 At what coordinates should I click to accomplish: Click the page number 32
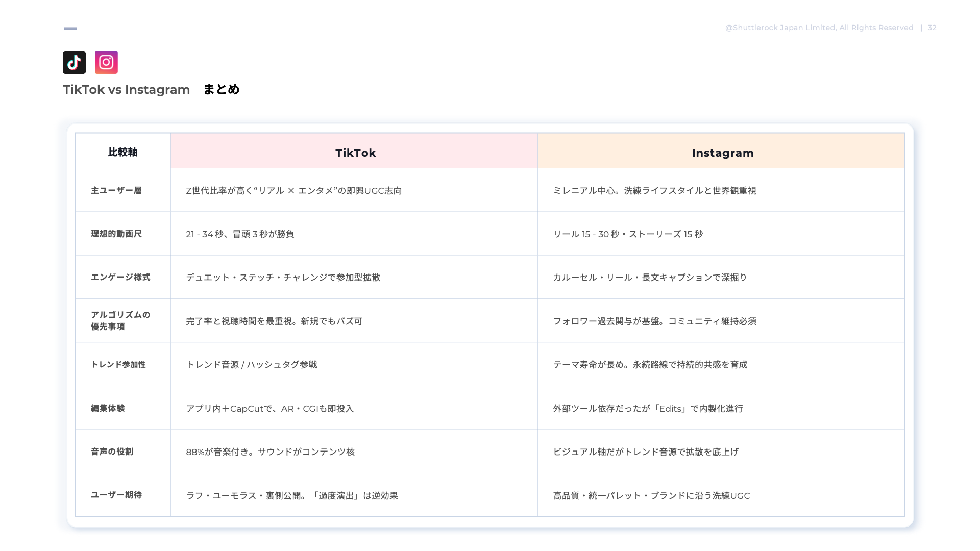(x=932, y=28)
